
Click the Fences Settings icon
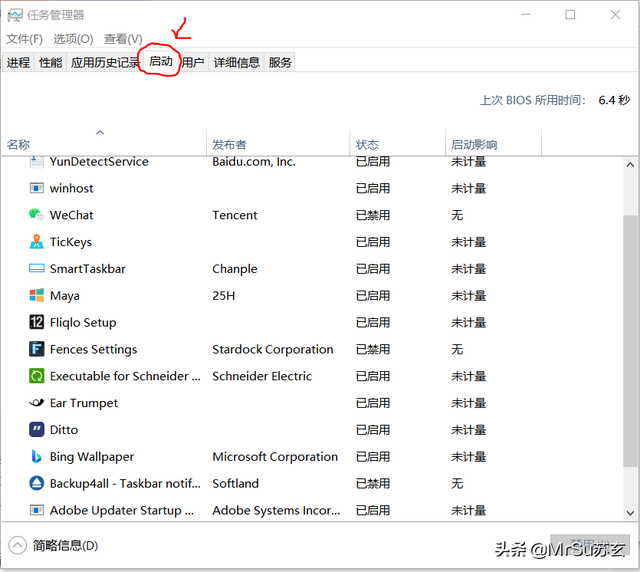36,349
